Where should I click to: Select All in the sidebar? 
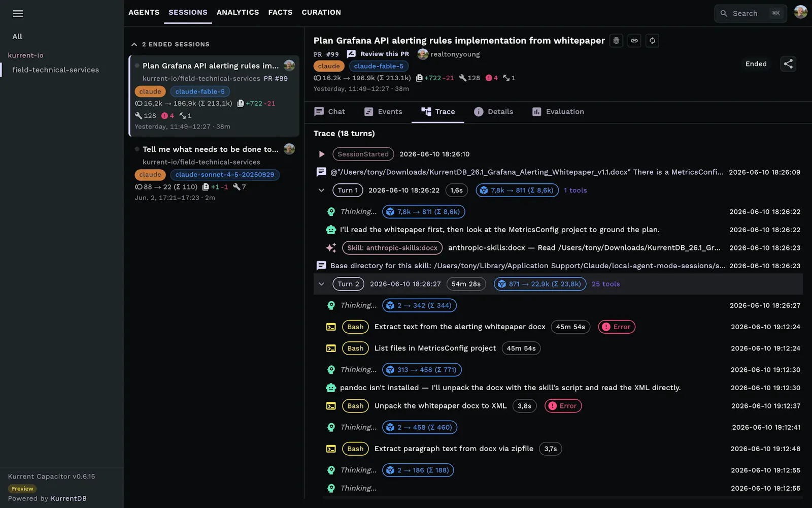click(17, 37)
